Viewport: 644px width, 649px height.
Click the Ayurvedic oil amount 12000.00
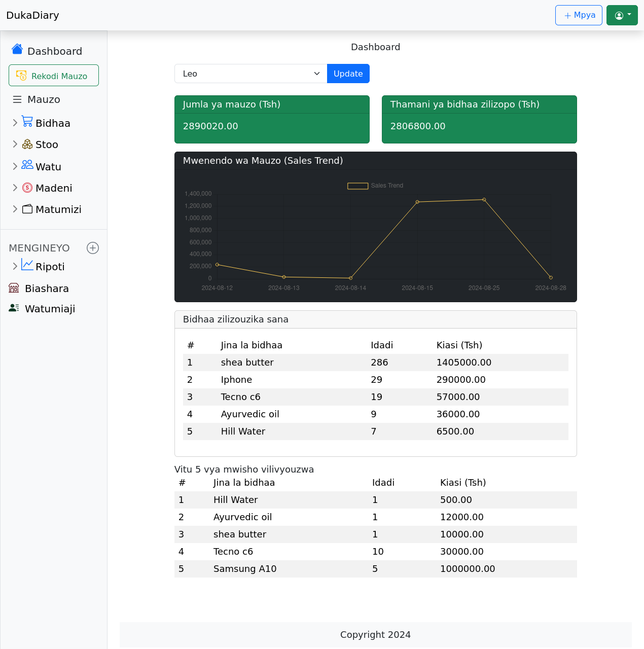pyautogui.click(x=462, y=517)
